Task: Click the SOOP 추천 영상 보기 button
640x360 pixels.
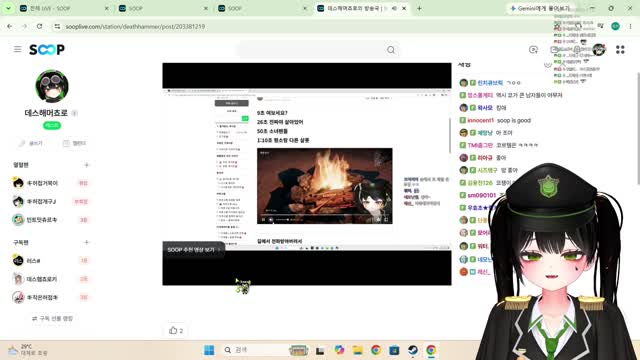Action: [193, 249]
